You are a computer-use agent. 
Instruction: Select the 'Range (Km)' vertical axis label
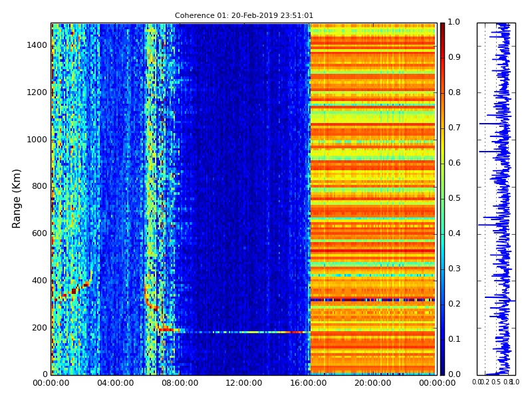(x=16, y=199)
